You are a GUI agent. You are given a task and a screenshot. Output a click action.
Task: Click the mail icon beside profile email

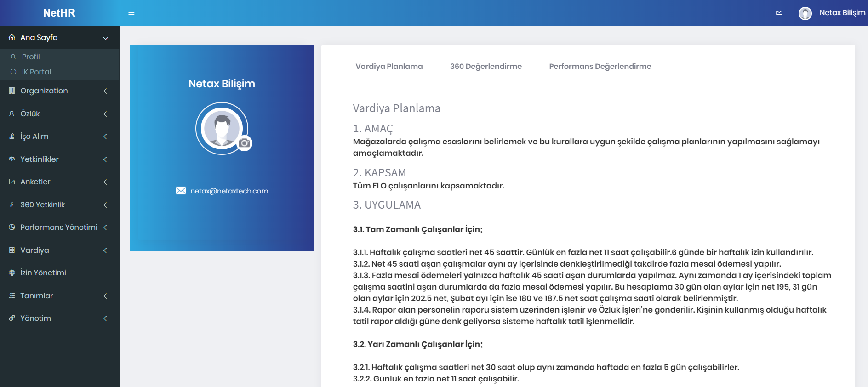coord(181,191)
